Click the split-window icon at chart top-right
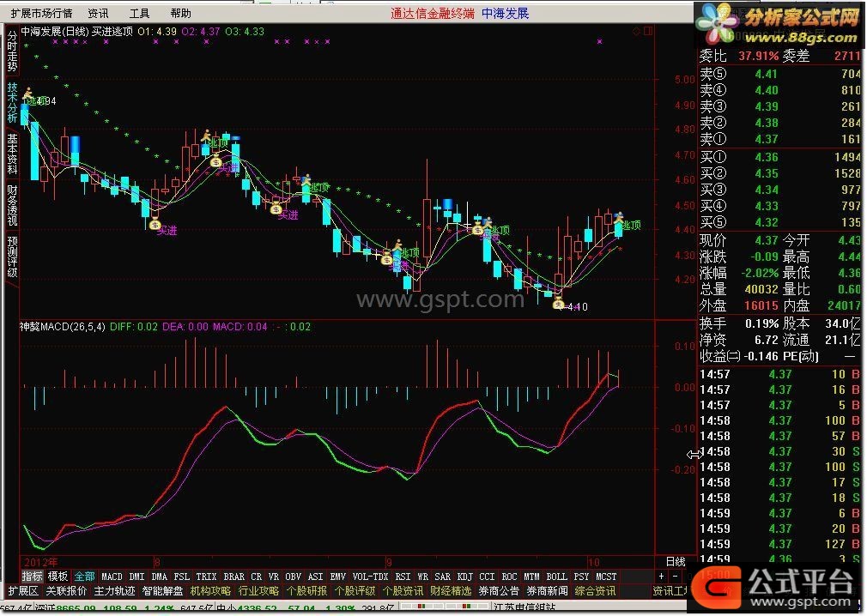This screenshot has width=867, height=616. (647, 31)
